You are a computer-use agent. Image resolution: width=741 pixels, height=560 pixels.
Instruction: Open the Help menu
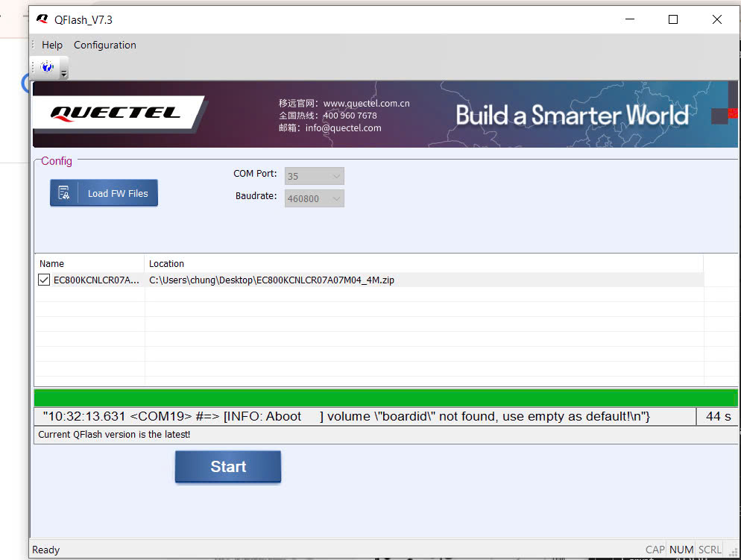[x=51, y=45]
